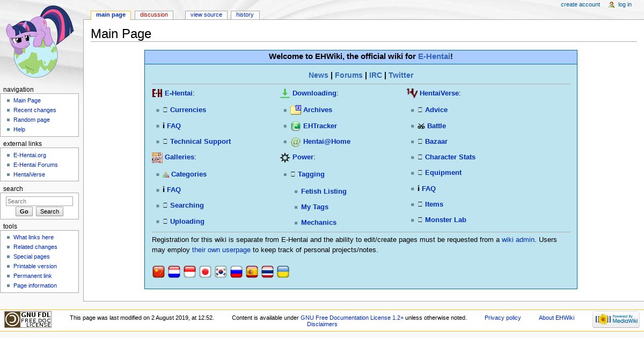The width and height of the screenshot is (644, 338).
Task: Click the Japanese flag icon
Action: click(x=205, y=272)
